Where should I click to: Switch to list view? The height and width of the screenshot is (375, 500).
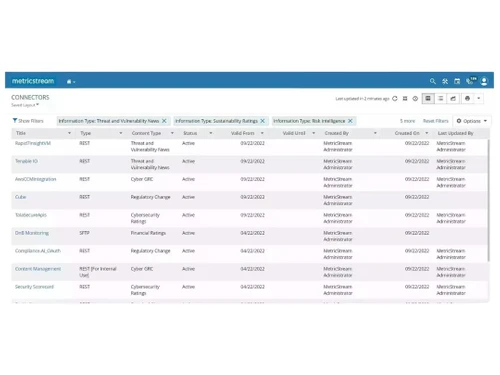(x=440, y=98)
